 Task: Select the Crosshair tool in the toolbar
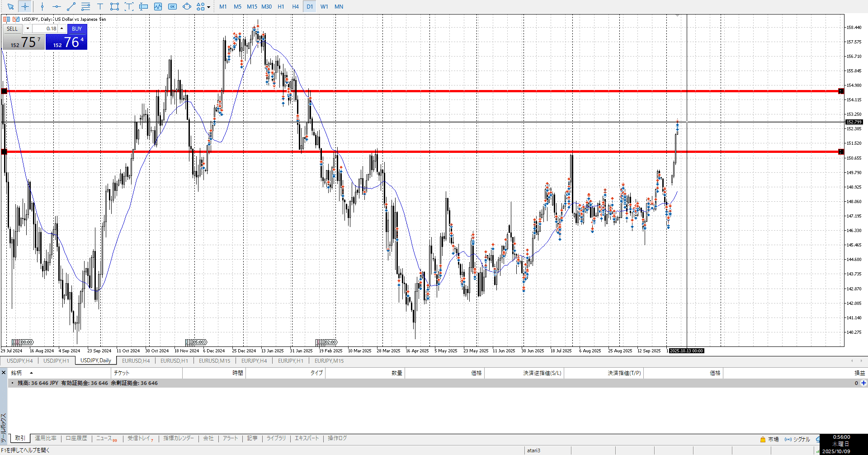coord(25,6)
